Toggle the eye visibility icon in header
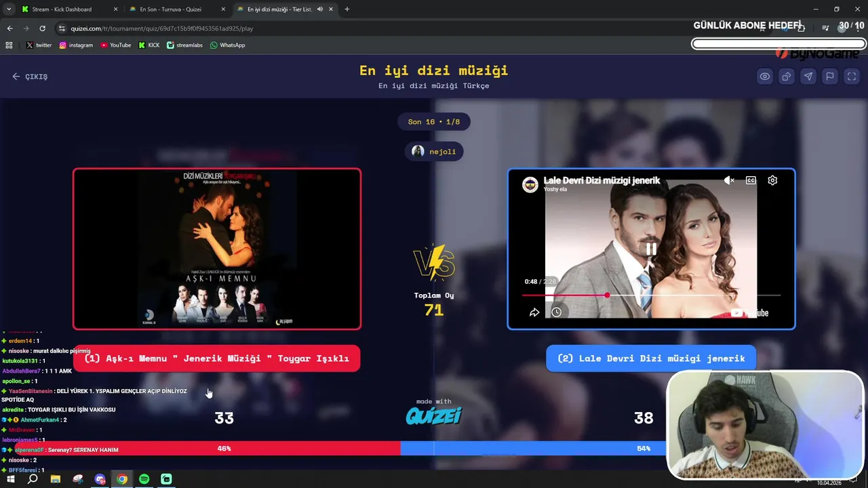Viewport: 868px width, 488px height. (765, 77)
